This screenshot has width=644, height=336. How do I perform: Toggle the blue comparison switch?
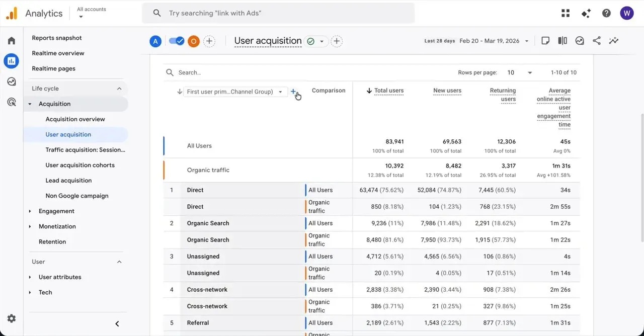[x=177, y=41]
